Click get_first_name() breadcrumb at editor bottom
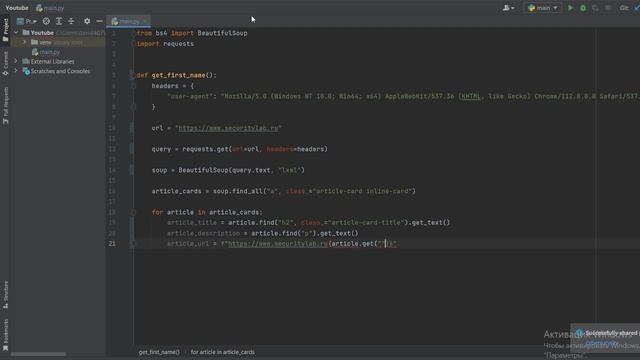Viewport: 640px width, 360px height. [x=159, y=352]
